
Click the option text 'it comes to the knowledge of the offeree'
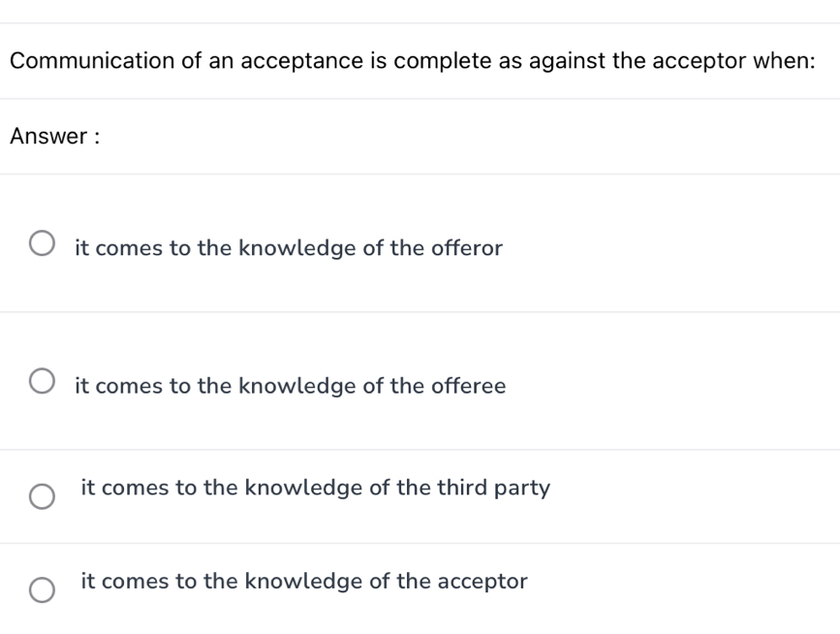(x=290, y=386)
